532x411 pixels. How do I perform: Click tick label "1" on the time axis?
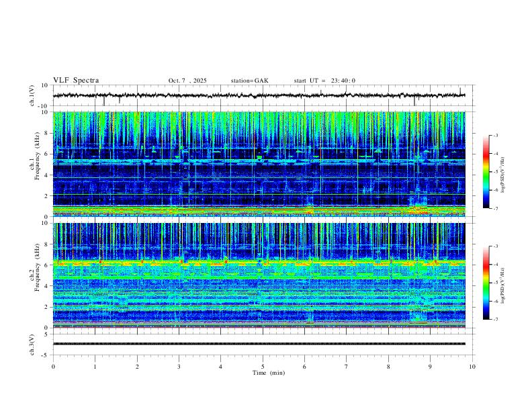(x=95, y=367)
